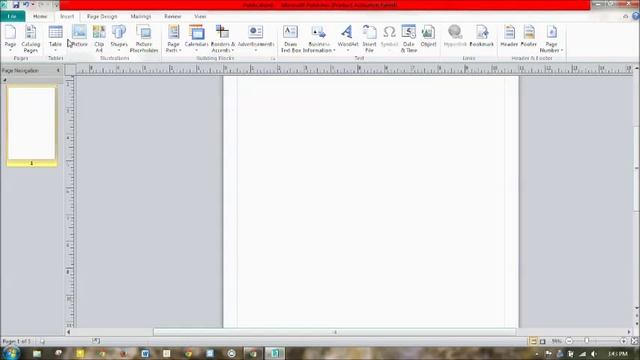Insert Date & Time

(409, 38)
